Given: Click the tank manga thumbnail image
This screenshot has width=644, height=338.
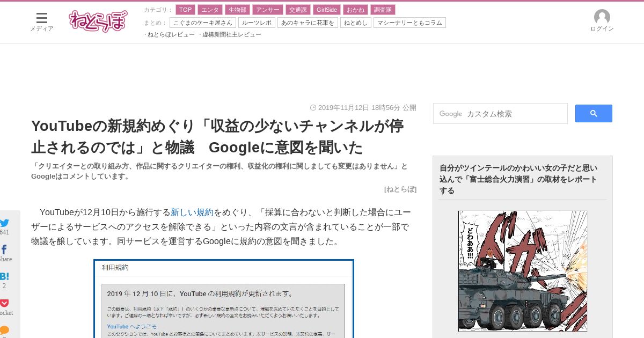Looking at the screenshot, I should point(523,271).
